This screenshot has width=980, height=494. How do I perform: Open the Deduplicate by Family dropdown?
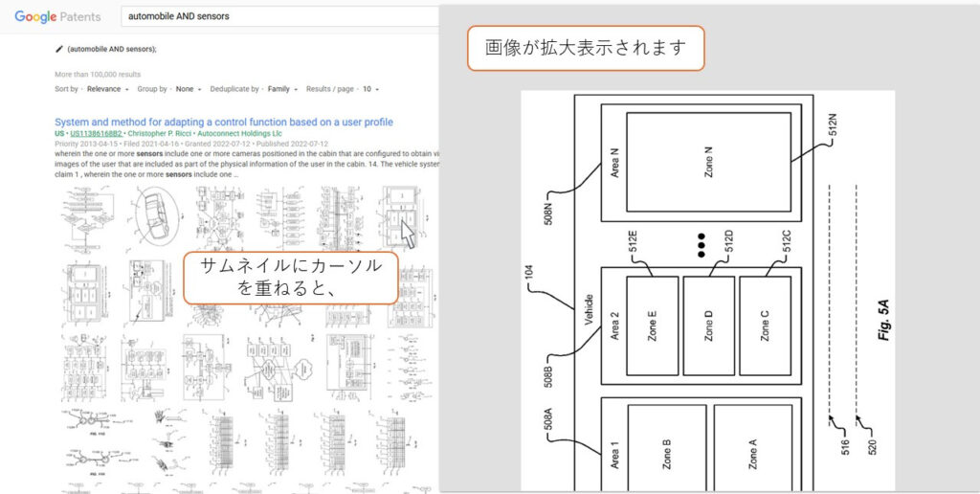click(281, 89)
